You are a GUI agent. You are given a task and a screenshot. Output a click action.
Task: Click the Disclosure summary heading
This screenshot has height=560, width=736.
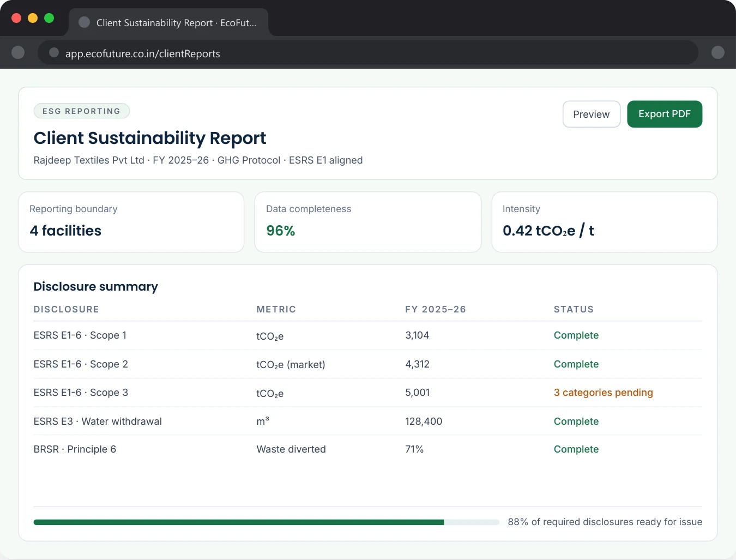pos(96,286)
